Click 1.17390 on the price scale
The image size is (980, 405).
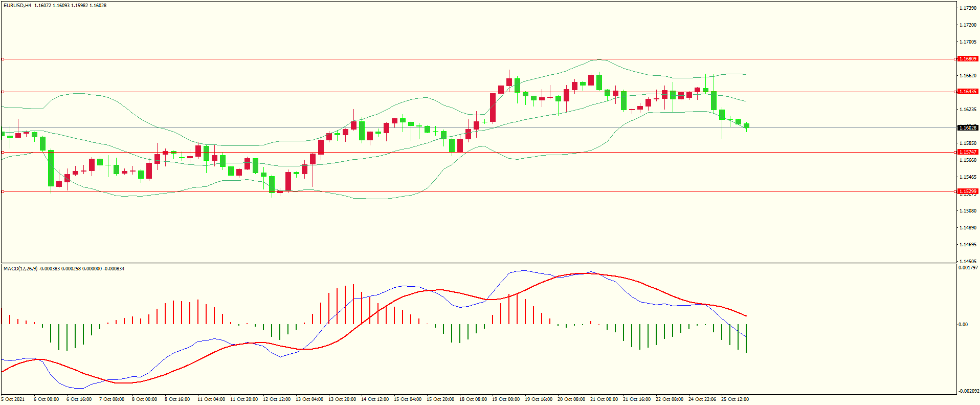tap(968, 8)
